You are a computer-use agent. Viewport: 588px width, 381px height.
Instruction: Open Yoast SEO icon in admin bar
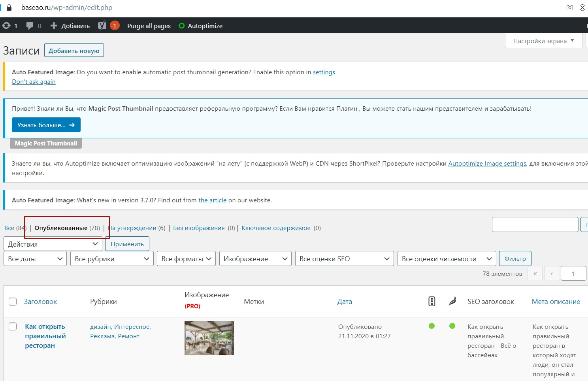coord(102,26)
